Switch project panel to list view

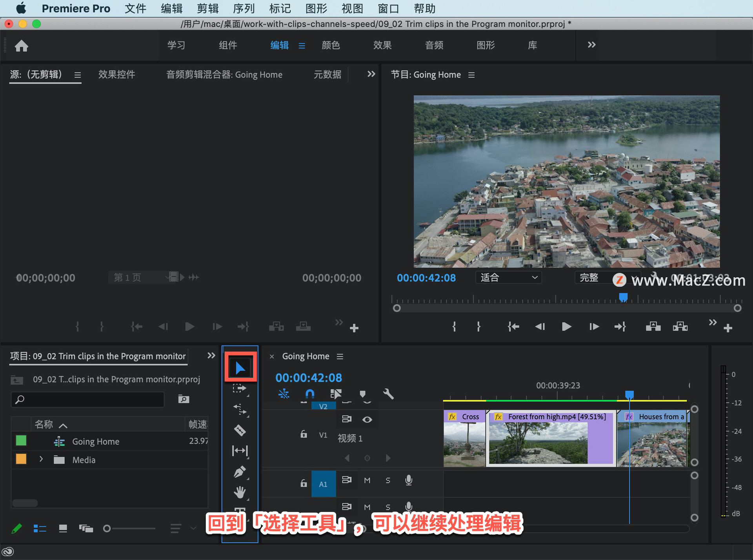pos(40,529)
